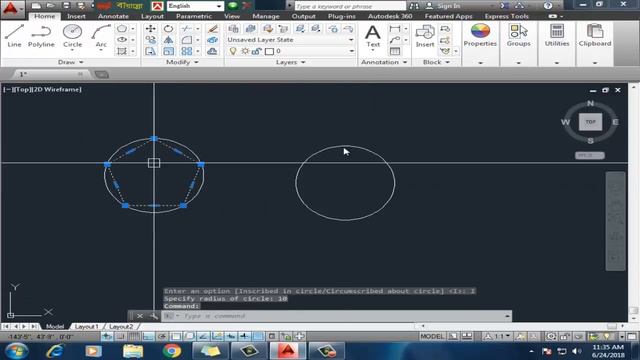Open the AutoCAD application menu

coord(11,9)
